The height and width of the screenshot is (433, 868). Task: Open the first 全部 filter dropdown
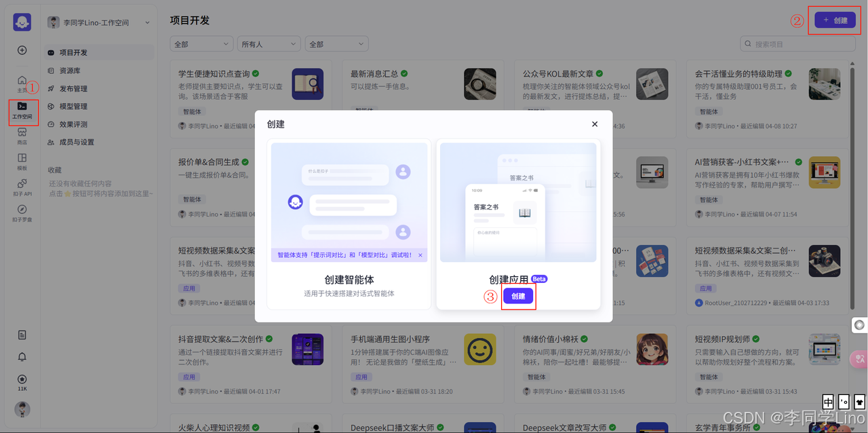point(201,44)
